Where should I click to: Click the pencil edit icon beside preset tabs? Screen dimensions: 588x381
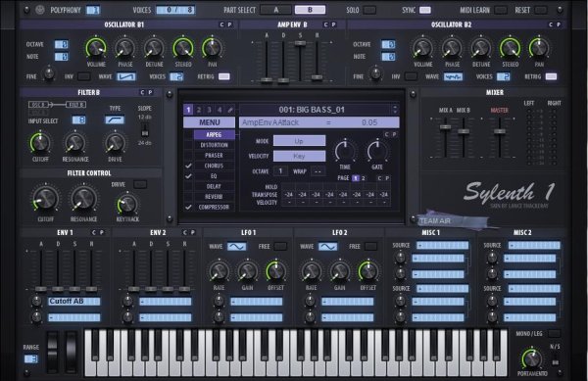click(x=230, y=110)
